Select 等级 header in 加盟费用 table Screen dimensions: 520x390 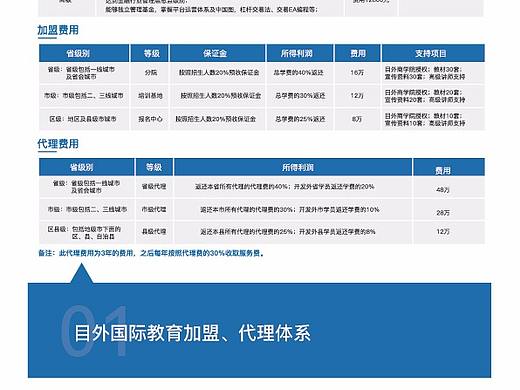150,53
